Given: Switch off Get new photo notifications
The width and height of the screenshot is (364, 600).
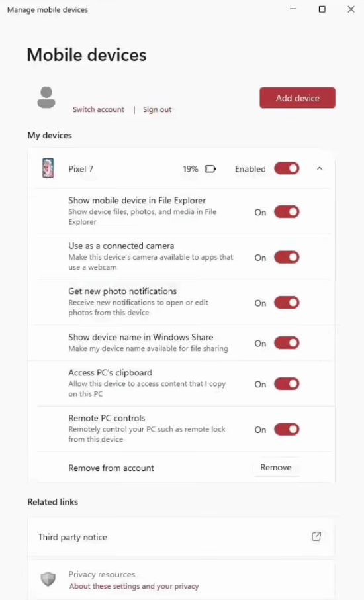Looking at the screenshot, I should [x=287, y=303].
